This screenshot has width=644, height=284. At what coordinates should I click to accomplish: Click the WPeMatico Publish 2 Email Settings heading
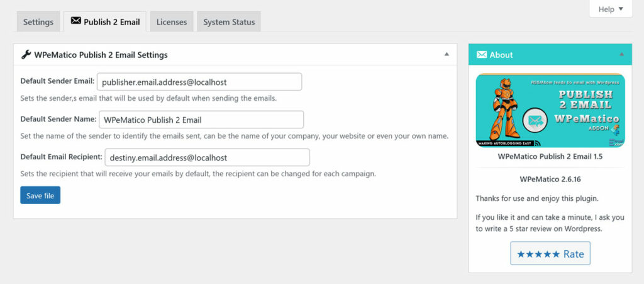coord(101,55)
